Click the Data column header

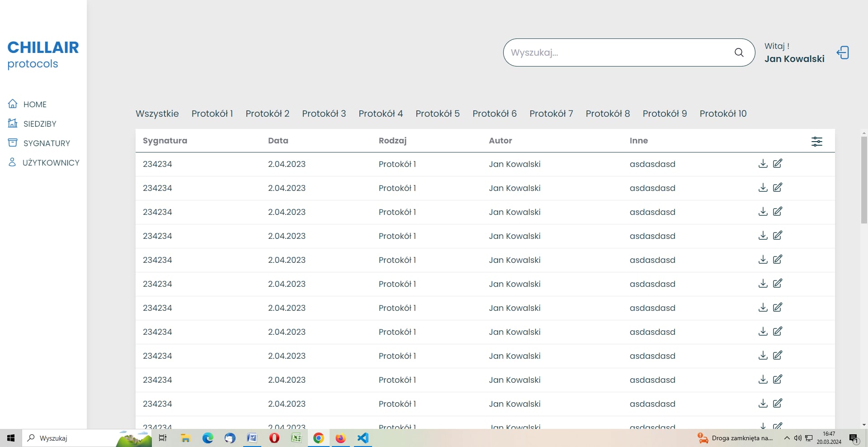[x=278, y=141]
